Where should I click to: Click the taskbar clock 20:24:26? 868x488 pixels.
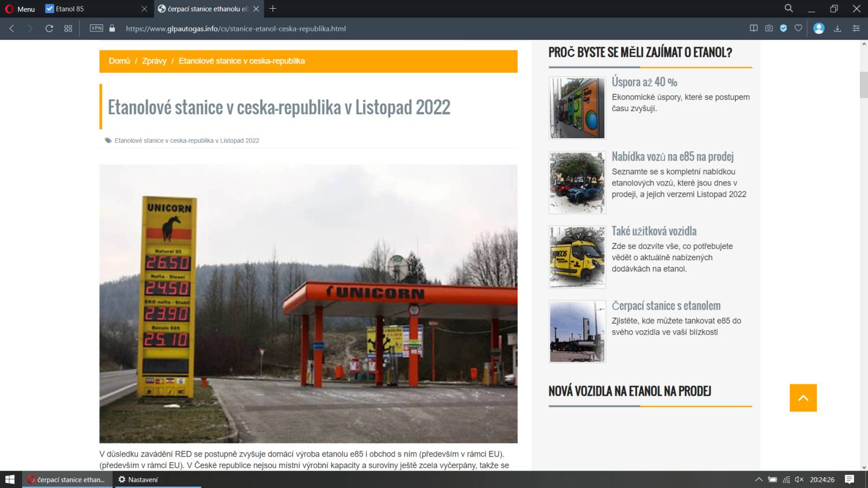tap(822, 479)
